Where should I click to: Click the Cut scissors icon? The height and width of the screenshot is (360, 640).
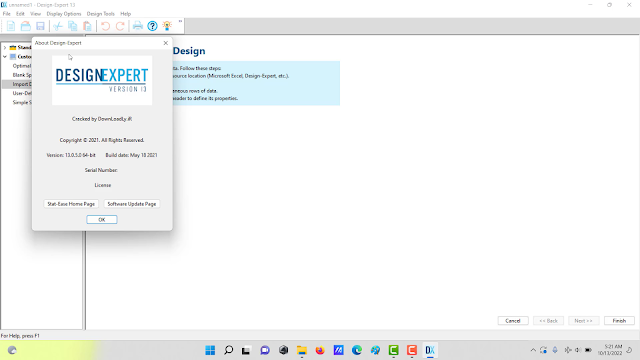58,26
